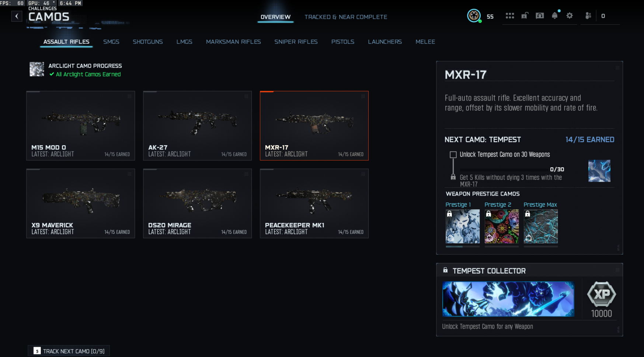
Task: Select the AK-27 weapon card
Action: 197,126
